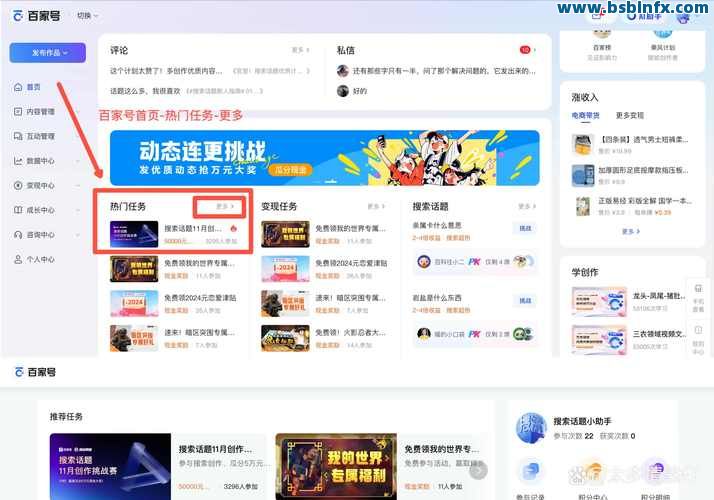Screen dimensions: 714x500
Task: Click the line chart icon for 数据中心
Action: [x=18, y=161]
